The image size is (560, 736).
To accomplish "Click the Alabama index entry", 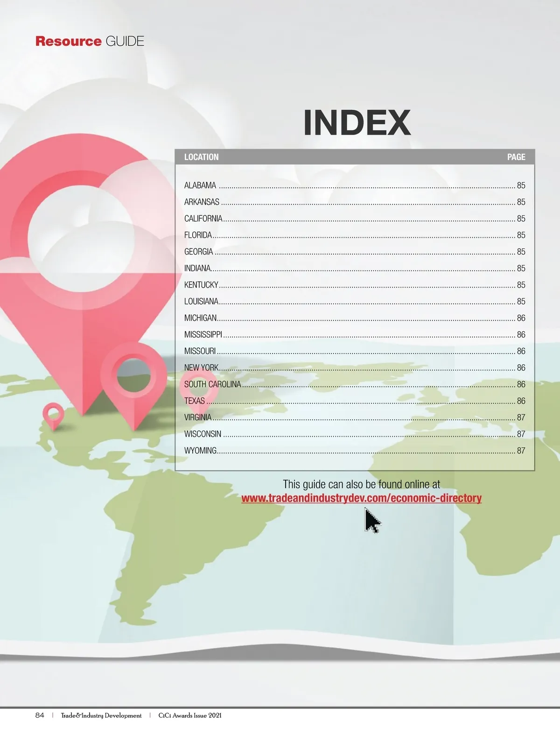I will tap(200, 185).
